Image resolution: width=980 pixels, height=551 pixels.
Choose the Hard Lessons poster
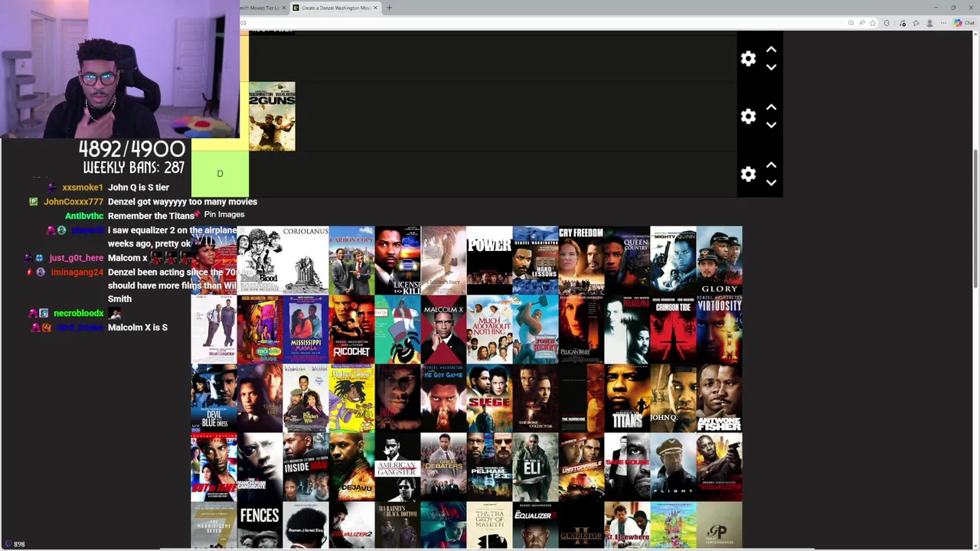click(535, 260)
